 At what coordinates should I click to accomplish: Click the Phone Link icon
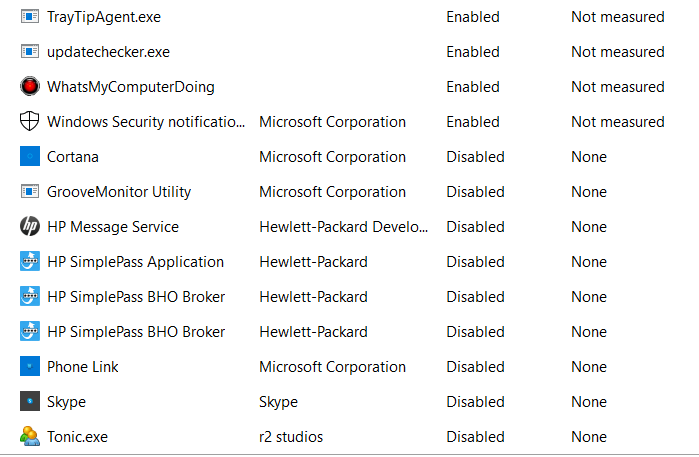29,367
